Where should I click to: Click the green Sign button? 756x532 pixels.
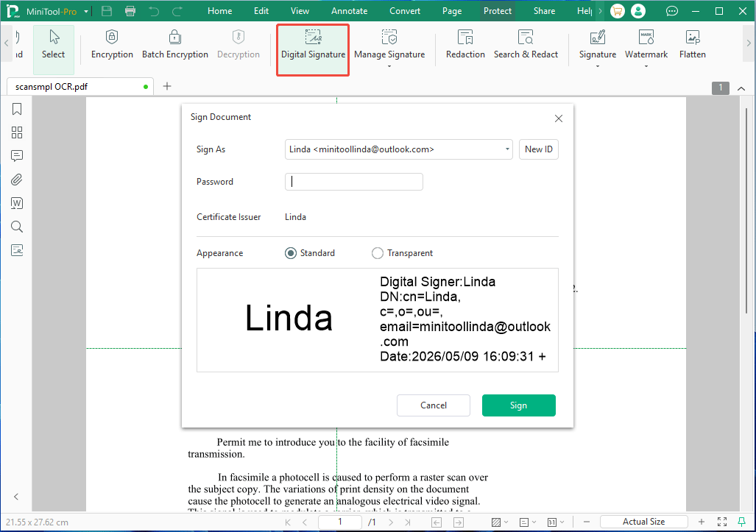point(519,405)
